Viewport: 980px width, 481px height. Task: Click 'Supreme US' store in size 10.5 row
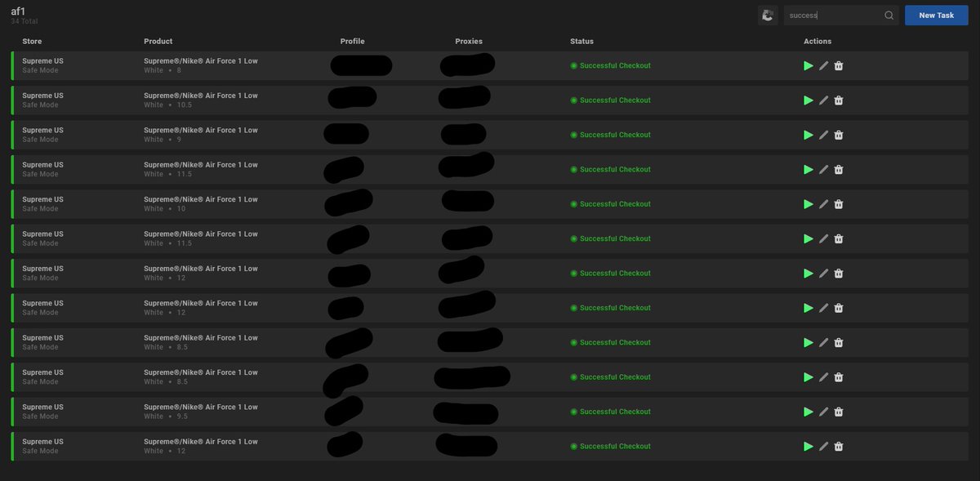(x=42, y=96)
